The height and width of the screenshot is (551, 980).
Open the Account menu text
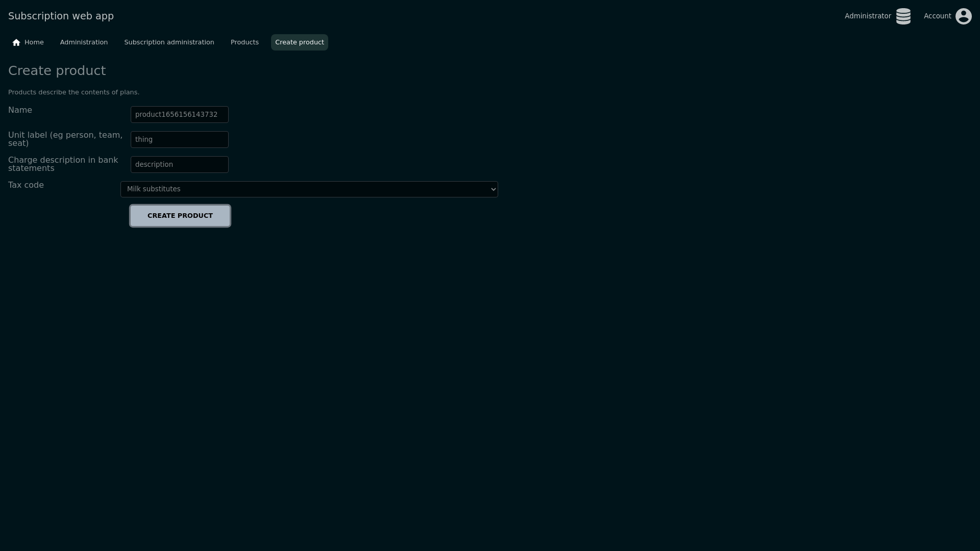pyautogui.click(x=937, y=16)
